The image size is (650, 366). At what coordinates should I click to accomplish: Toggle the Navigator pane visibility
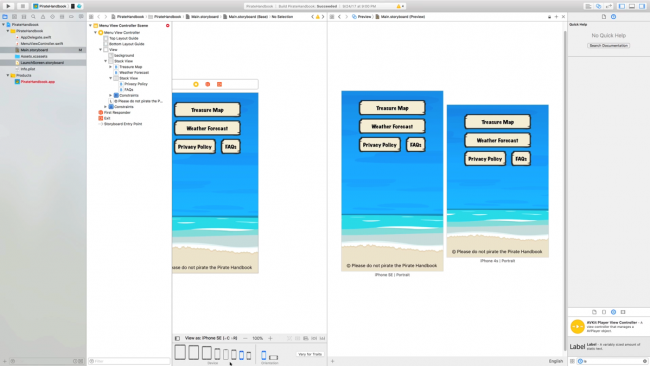coord(622,6)
